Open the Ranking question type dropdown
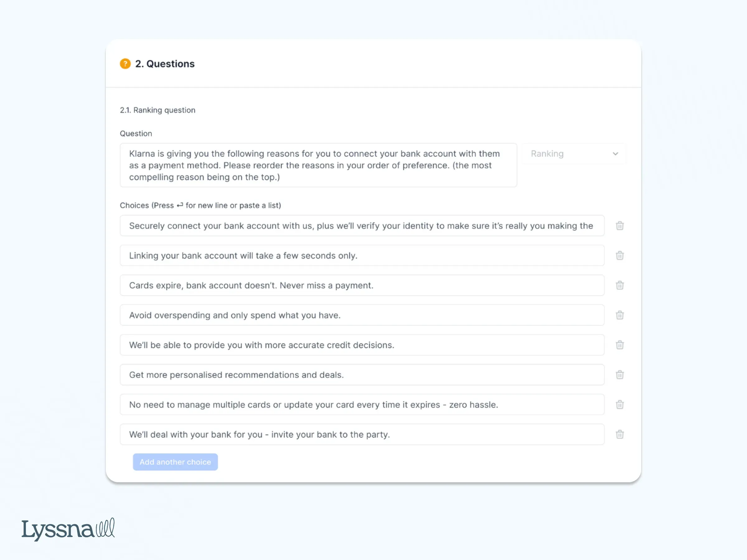This screenshot has height=560, width=747. pyautogui.click(x=573, y=154)
